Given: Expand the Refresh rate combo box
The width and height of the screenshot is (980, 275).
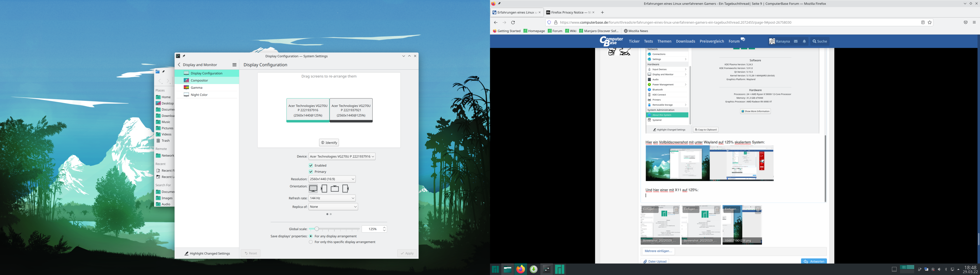Looking at the screenshot, I should (332, 198).
